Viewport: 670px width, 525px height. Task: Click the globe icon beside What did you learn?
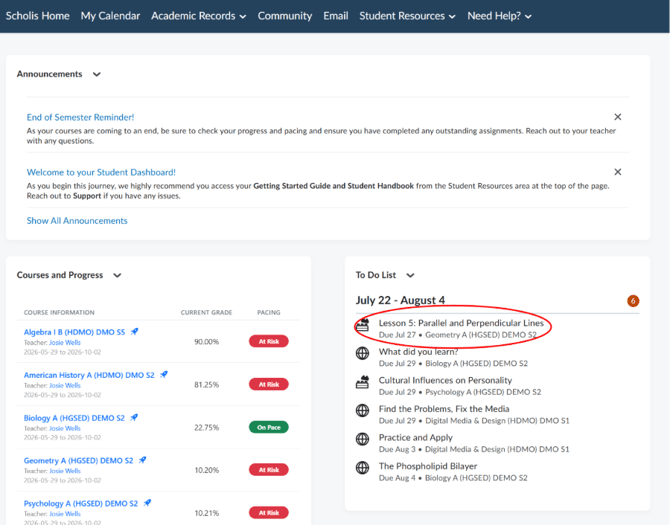coord(362,353)
